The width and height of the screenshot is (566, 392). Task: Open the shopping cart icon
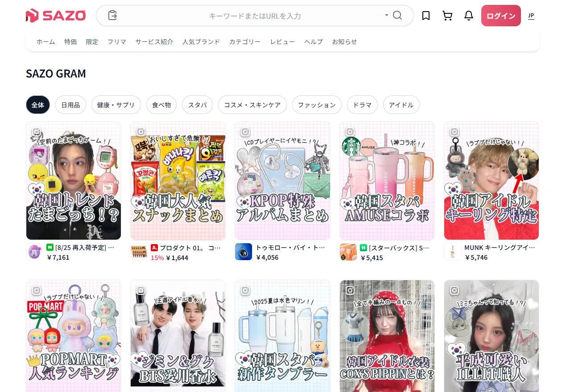click(x=447, y=16)
